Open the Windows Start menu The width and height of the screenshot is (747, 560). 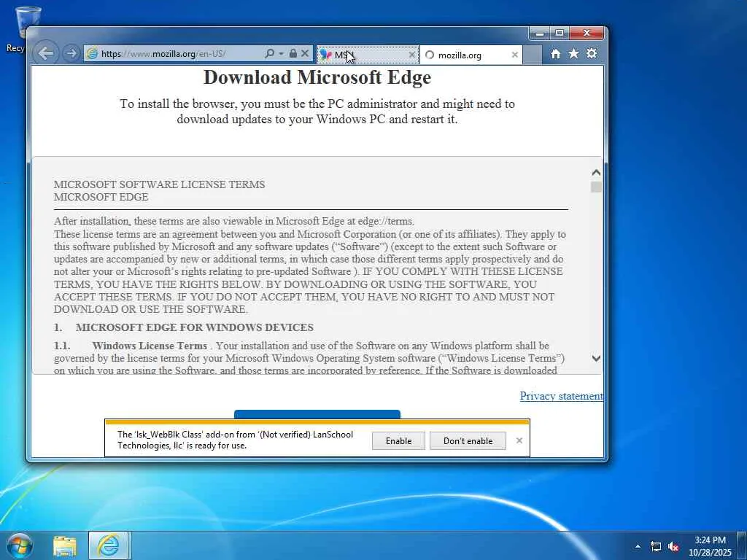coord(19,545)
